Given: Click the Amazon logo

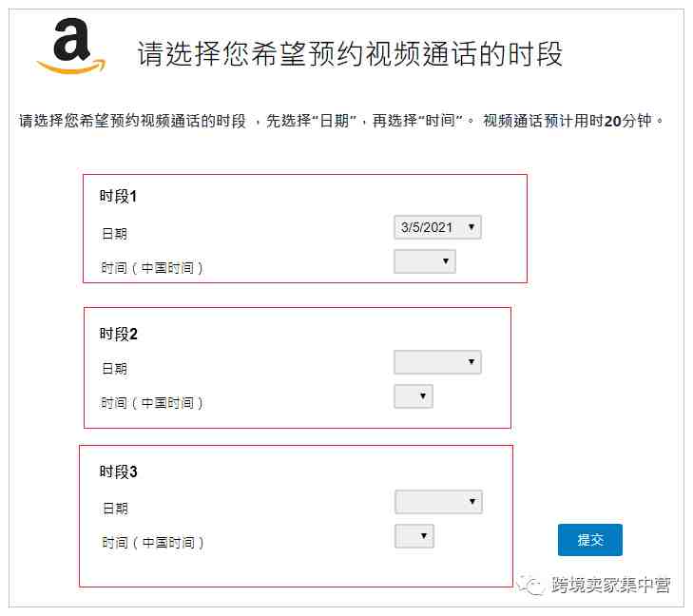Looking at the screenshot, I should pyautogui.click(x=71, y=46).
